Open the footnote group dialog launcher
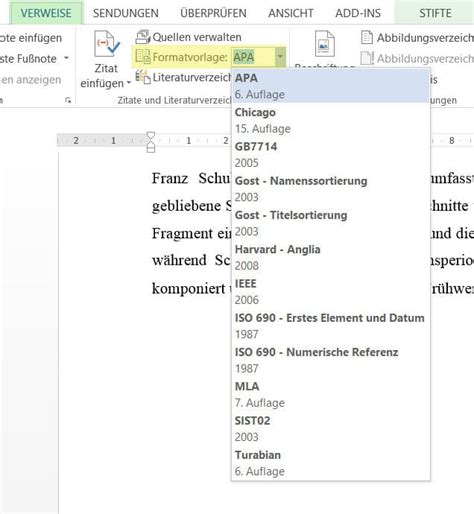474x514 pixels. pos(68,100)
